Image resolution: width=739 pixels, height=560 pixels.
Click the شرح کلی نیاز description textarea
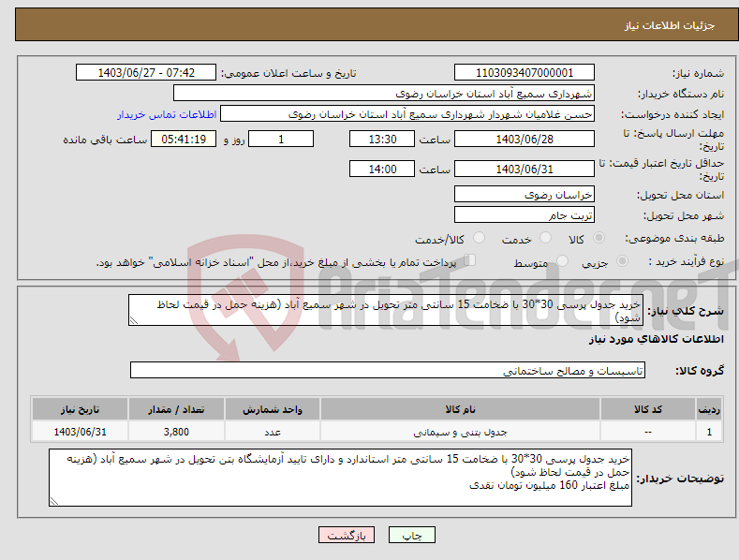pos(386,310)
